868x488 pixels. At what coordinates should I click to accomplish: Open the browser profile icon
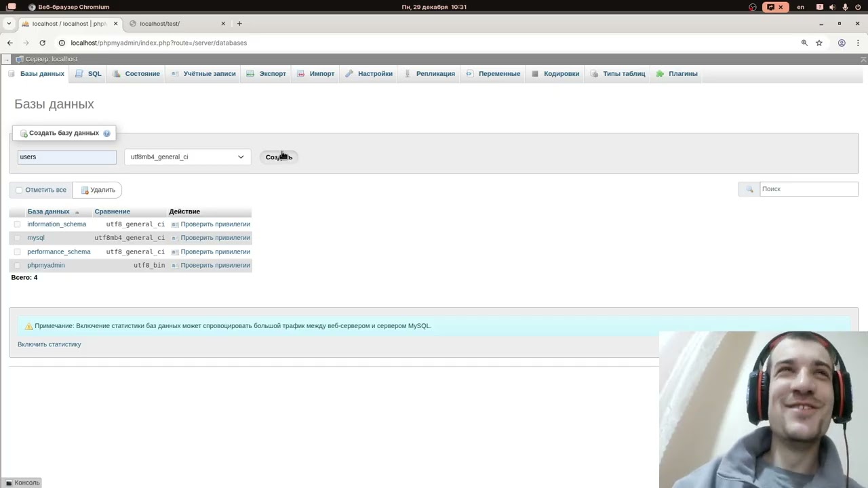pos(842,43)
